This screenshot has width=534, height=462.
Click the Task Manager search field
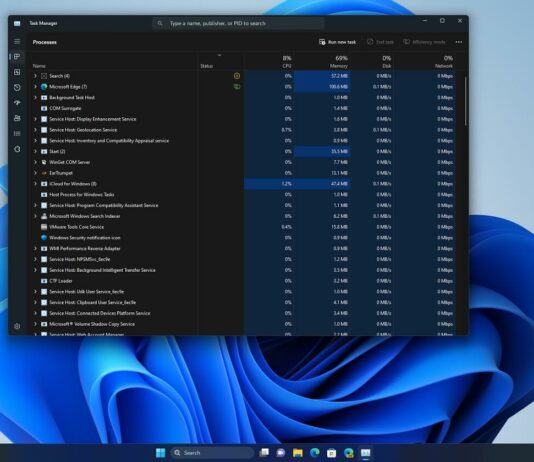(x=238, y=23)
